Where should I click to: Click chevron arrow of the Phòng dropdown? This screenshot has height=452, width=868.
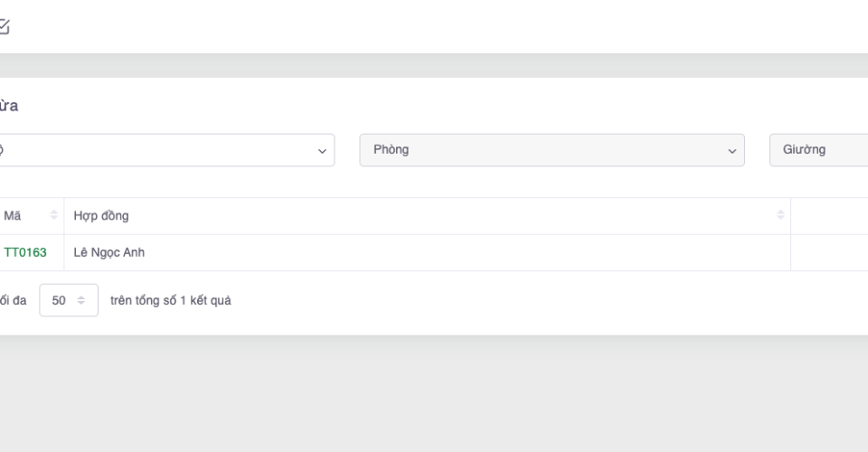(x=732, y=151)
